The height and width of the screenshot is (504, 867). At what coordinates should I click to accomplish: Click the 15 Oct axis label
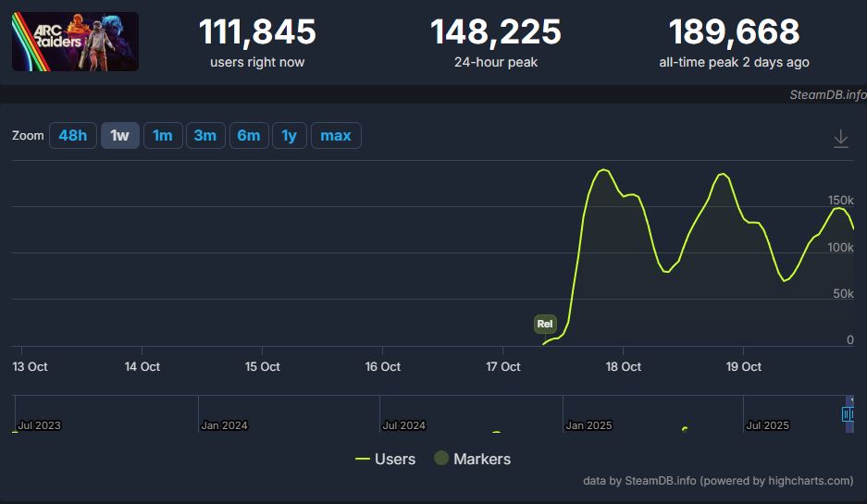point(263,366)
